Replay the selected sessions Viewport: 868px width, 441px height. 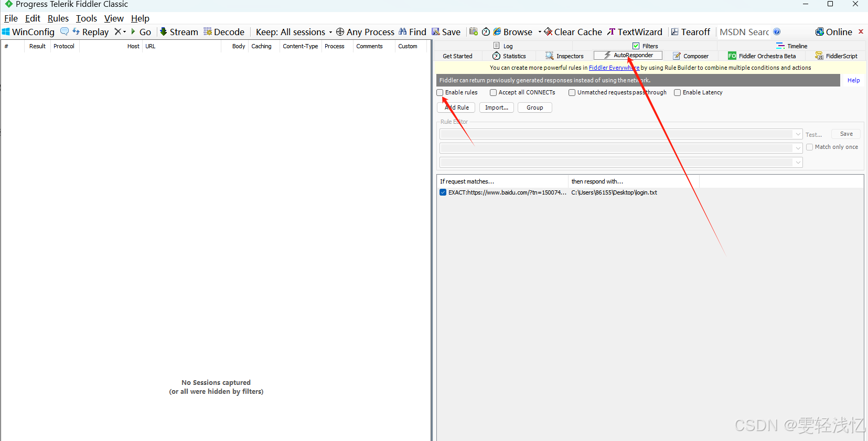coord(90,32)
